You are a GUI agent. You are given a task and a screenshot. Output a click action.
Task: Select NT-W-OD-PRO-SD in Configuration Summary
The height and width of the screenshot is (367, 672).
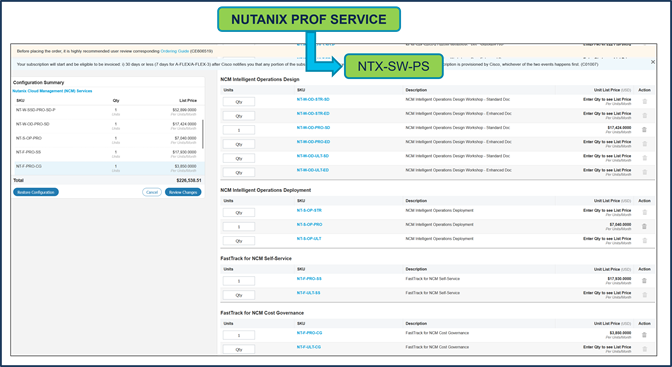point(107,126)
